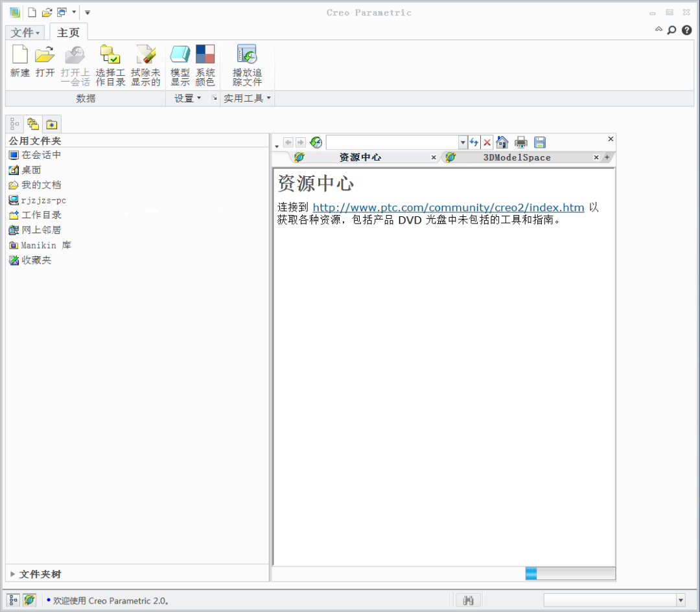Screen dimensions: 700x612
Task: Open 模型显示 model display settings
Action: [x=180, y=65]
